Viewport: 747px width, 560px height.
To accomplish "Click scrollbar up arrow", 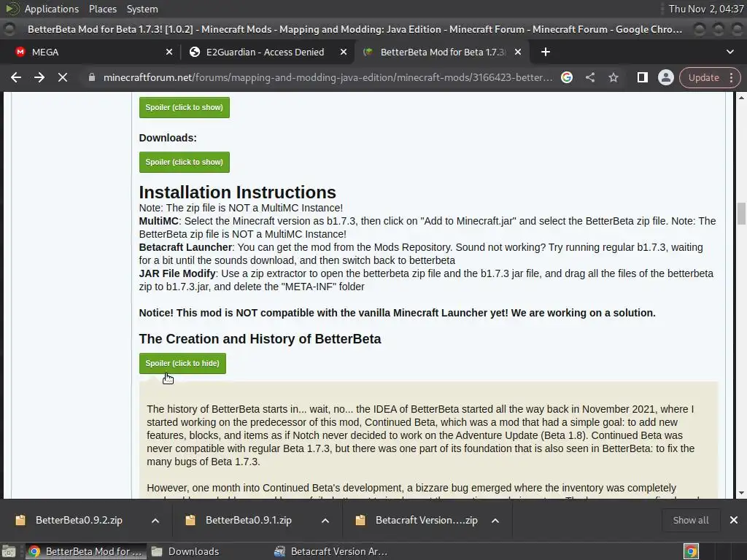I will tap(741, 98).
